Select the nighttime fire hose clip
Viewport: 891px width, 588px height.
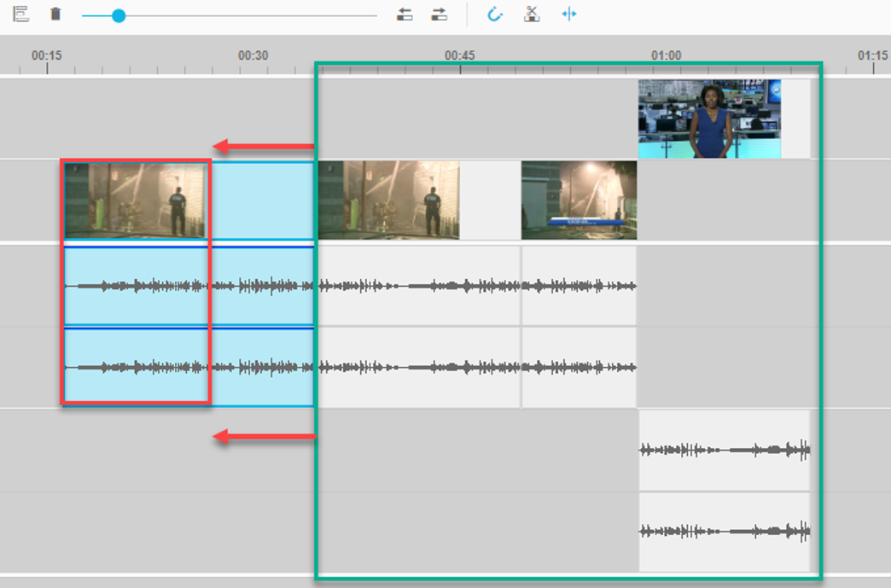coord(579,198)
